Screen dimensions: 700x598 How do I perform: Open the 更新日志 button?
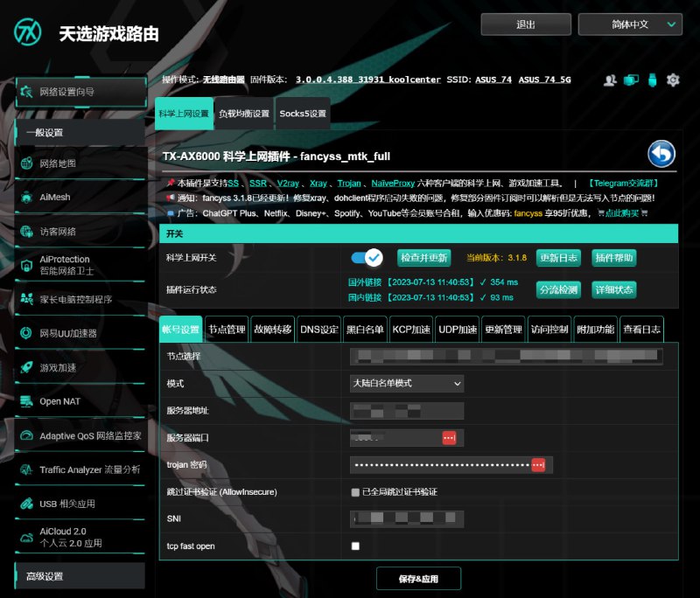558,258
